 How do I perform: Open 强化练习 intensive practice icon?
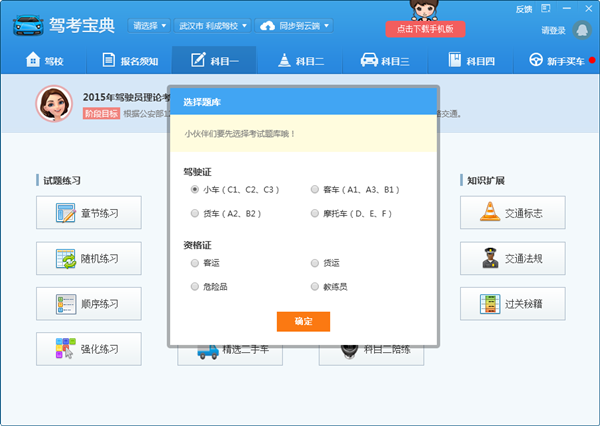click(67, 348)
